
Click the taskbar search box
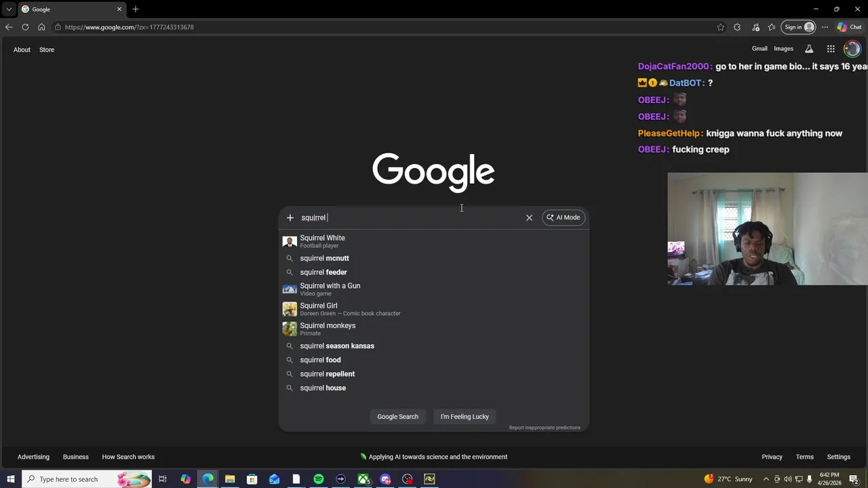point(86,479)
